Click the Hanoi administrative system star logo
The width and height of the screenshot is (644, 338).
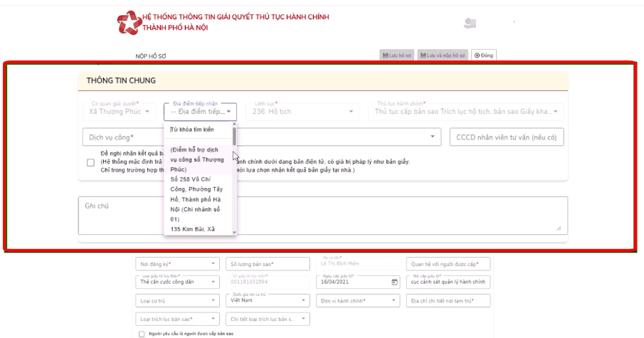pos(129,23)
